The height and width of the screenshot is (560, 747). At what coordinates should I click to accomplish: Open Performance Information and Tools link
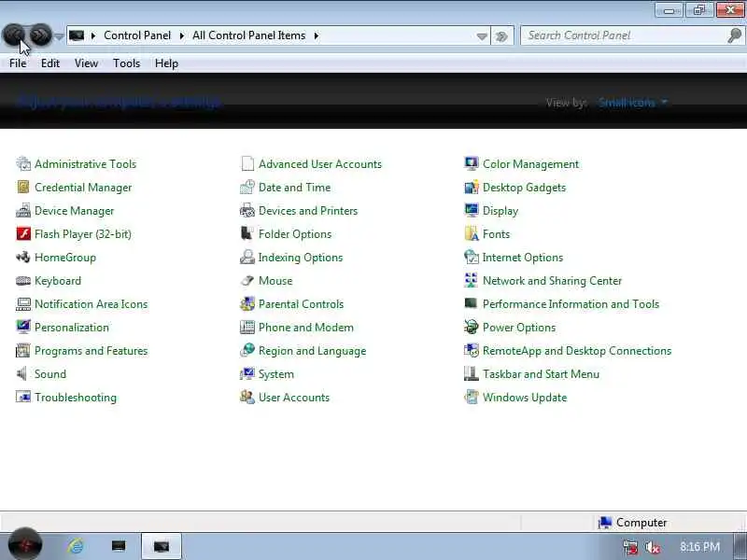pos(571,304)
